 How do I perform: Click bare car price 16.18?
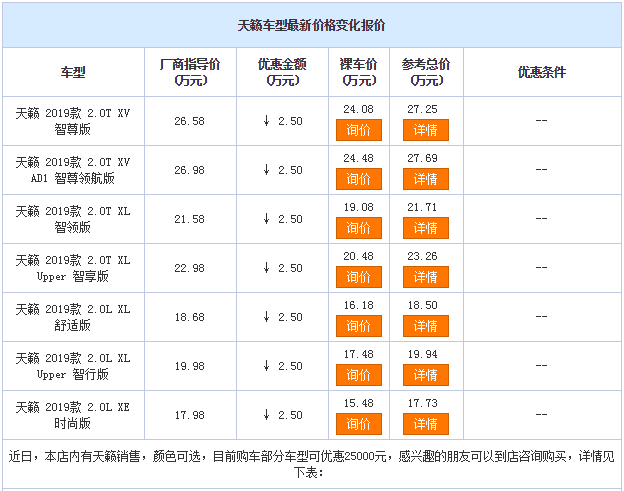(x=359, y=305)
